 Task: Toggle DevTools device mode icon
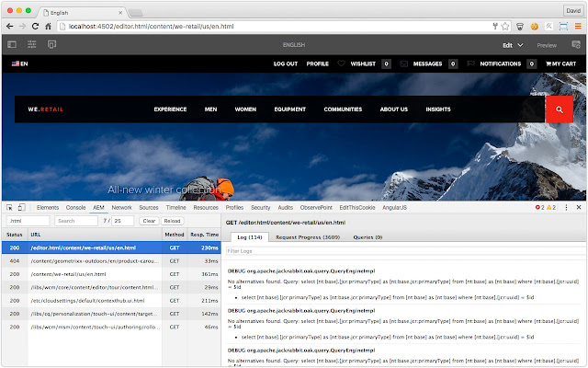[x=22, y=207]
